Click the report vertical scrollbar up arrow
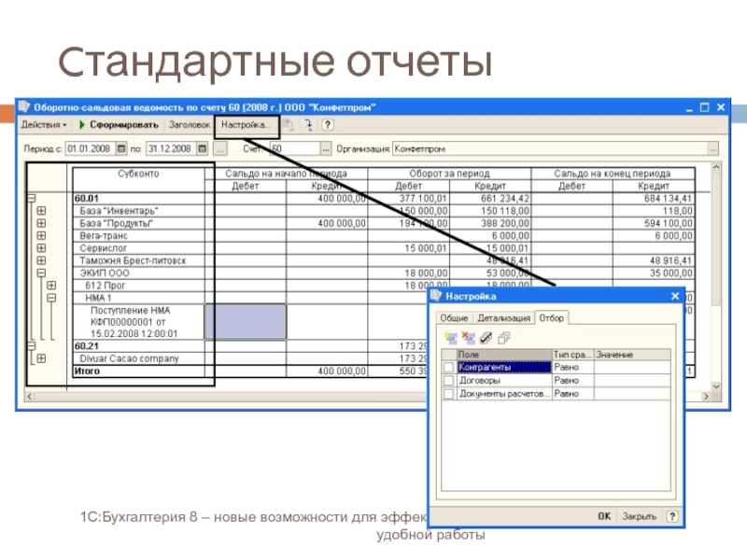The image size is (747, 560). click(x=715, y=167)
